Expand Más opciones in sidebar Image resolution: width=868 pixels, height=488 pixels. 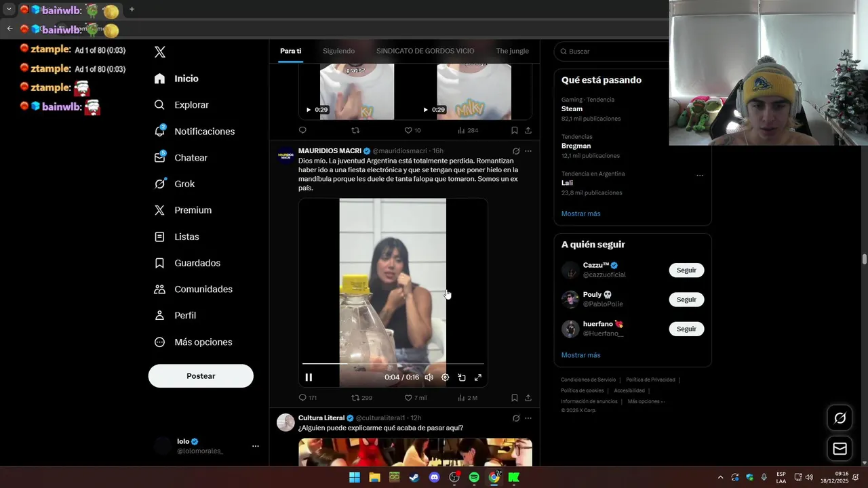193,342
